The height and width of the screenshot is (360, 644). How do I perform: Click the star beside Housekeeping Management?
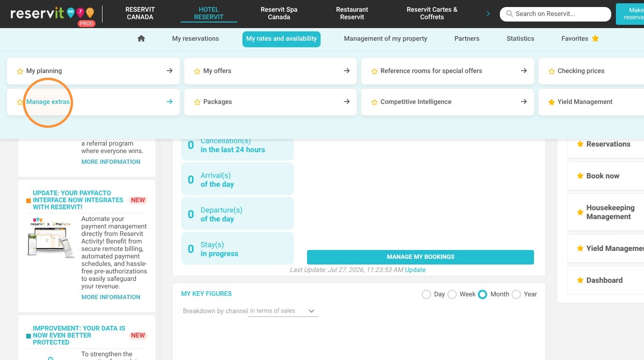580,213
